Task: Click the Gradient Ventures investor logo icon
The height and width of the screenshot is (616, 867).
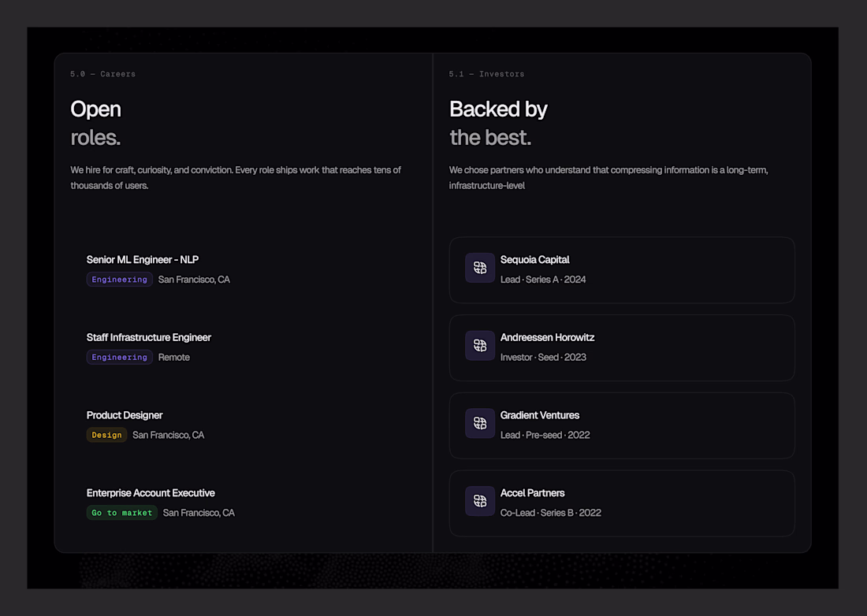Action: (x=479, y=423)
